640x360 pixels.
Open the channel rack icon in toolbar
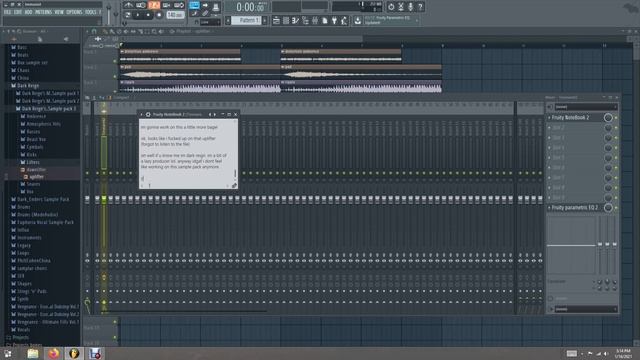pos(286,20)
